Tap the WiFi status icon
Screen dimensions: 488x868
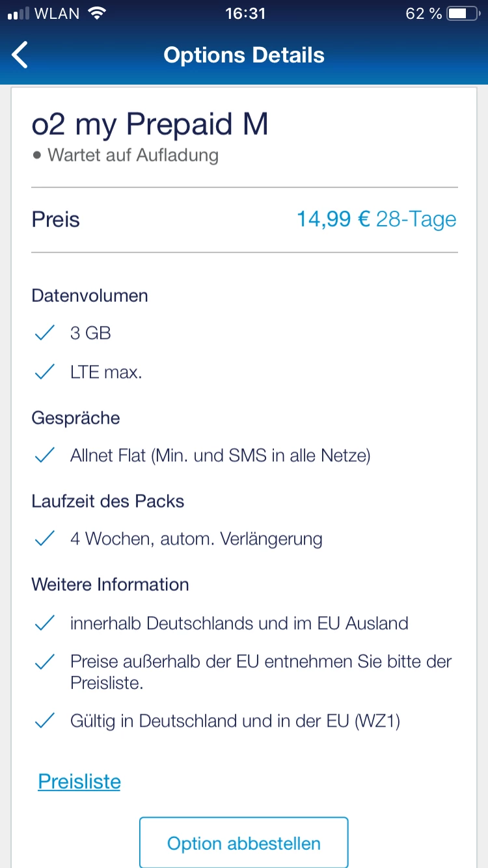(97, 13)
